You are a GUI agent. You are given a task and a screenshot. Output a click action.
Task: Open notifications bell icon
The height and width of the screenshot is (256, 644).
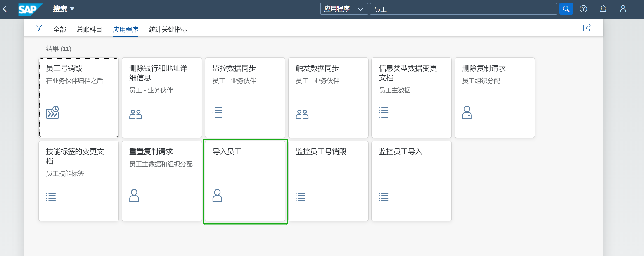coord(603,9)
